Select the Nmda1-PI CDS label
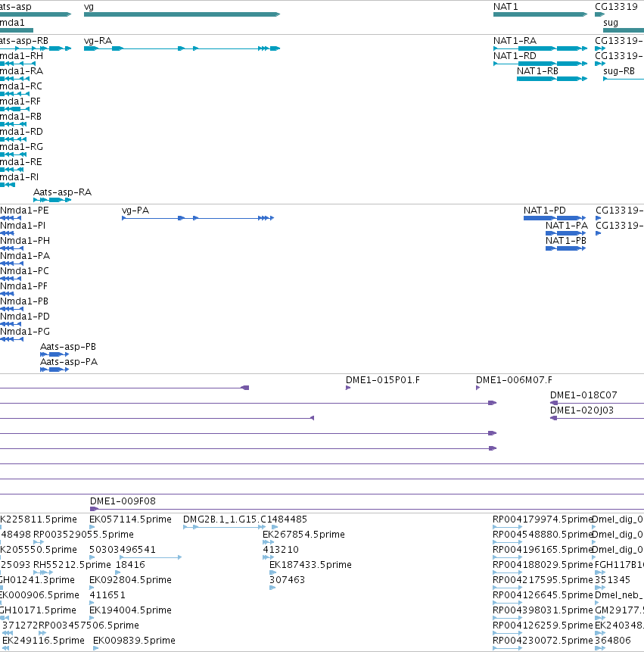The width and height of the screenshot is (644, 652). (x=23, y=226)
